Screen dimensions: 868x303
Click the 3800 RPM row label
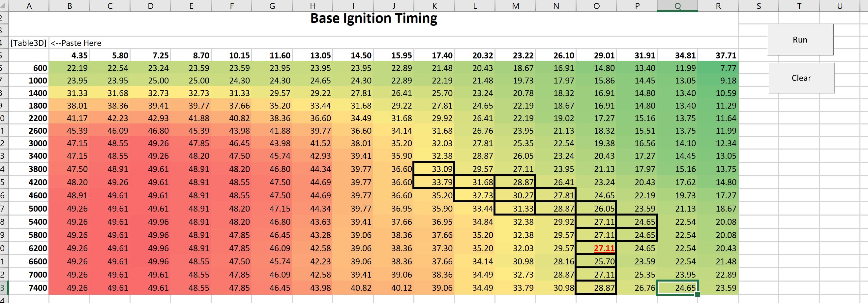click(38, 169)
